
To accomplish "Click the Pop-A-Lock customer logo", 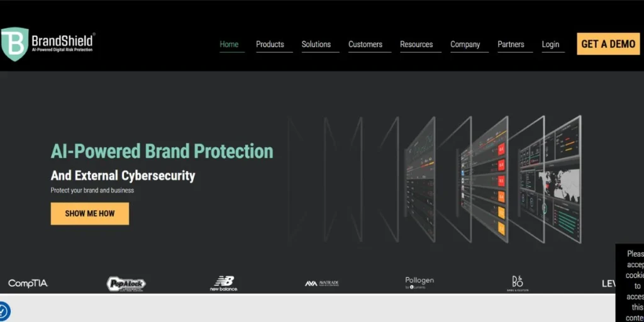I will [x=126, y=284].
